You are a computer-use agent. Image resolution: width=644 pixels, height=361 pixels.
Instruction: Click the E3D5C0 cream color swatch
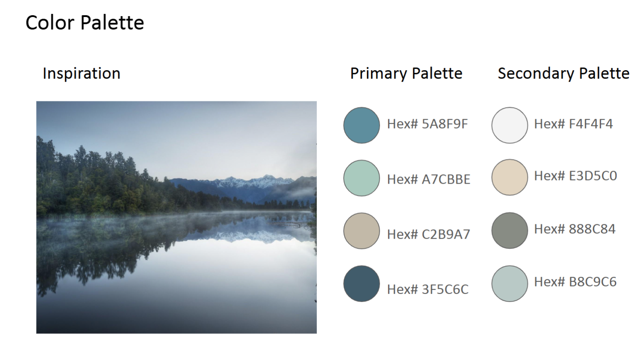pyautogui.click(x=509, y=177)
